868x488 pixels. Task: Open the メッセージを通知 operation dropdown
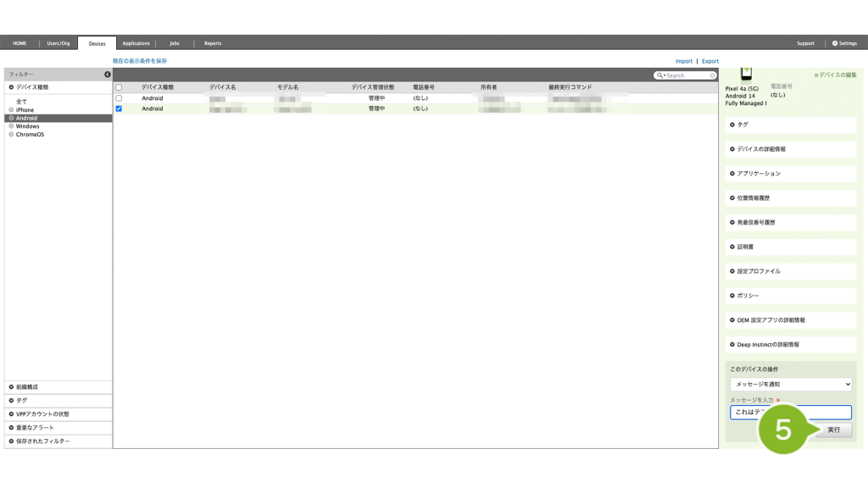point(790,385)
